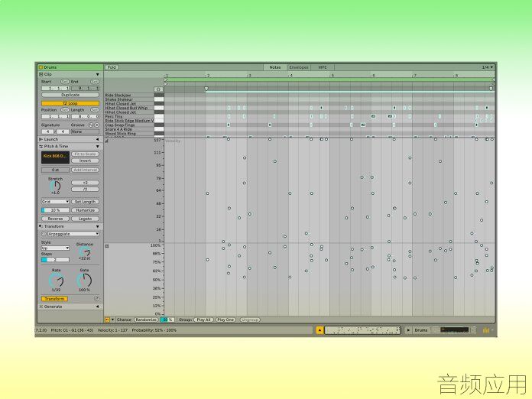Click the Play One group button
The width and height of the screenshot is (532, 399).
[x=225, y=320]
